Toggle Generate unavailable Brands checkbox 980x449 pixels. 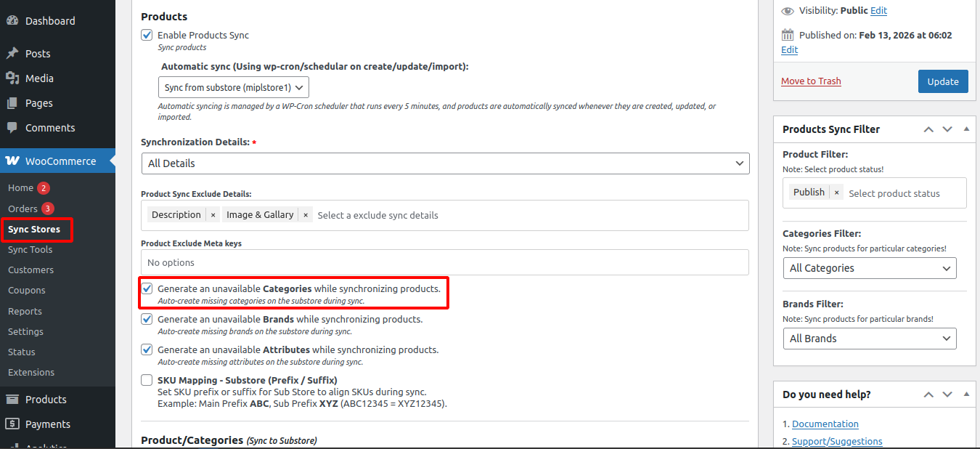coord(147,319)
